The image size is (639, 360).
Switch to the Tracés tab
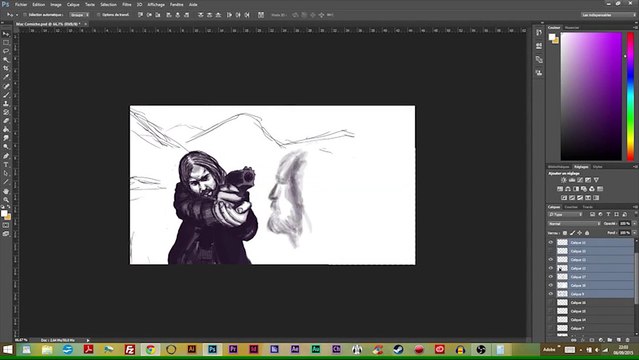pyautogui.click(x=587, y=207)
